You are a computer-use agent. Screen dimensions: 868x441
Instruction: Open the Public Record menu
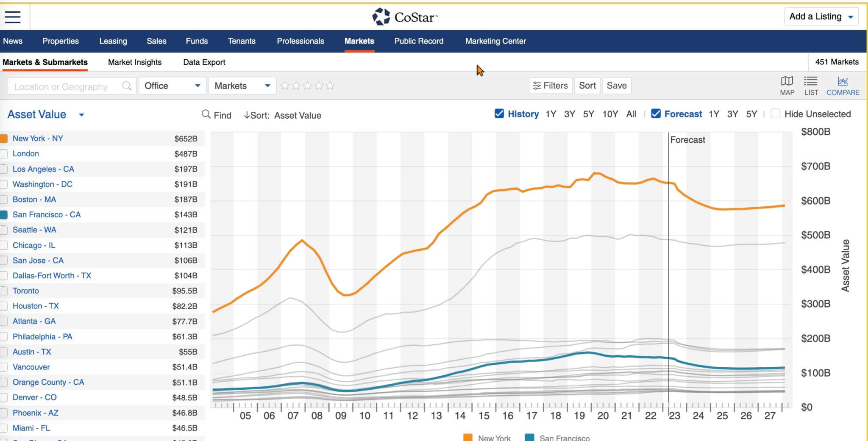point(419,41)
